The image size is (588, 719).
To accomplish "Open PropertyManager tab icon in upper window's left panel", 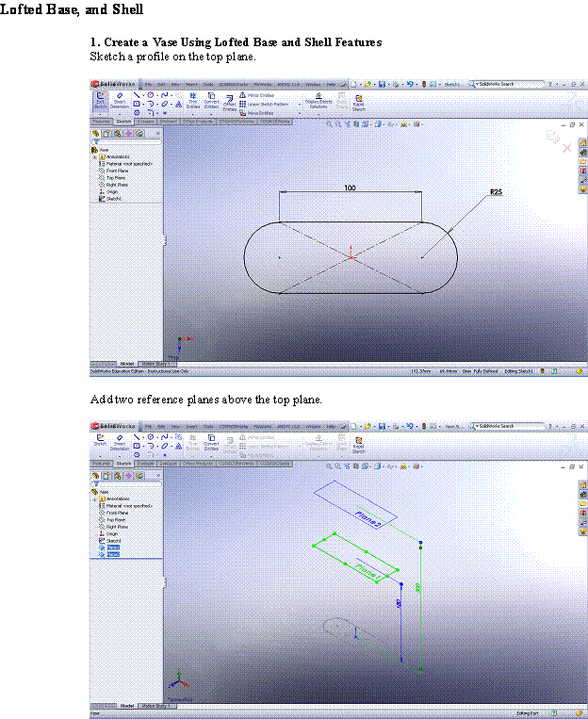I will (x=106, y=134).
